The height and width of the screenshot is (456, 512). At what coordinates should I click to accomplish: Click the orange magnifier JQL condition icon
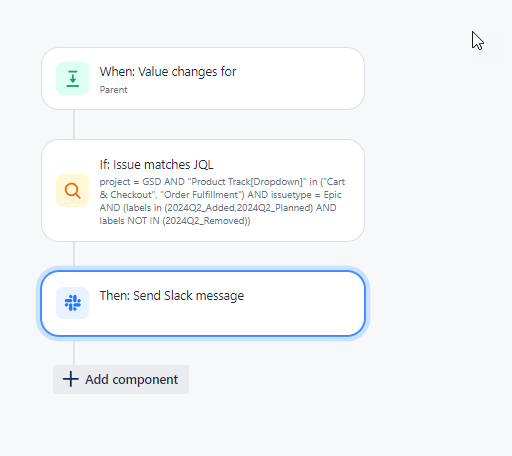[x=73, y=191]
